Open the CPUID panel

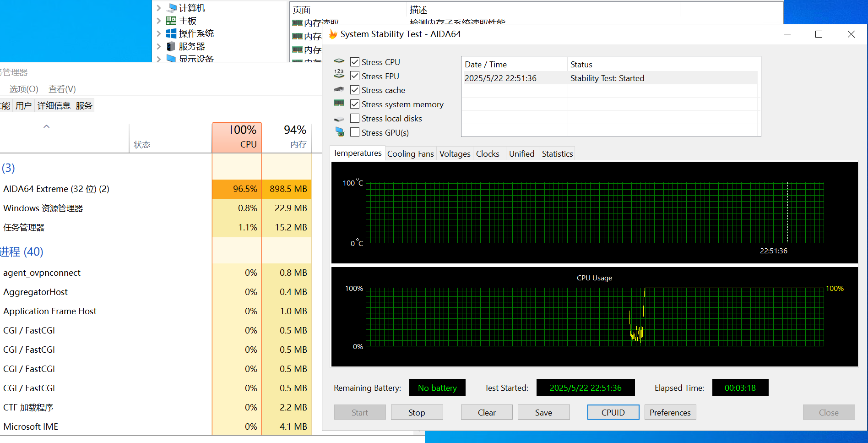(613, 412)
